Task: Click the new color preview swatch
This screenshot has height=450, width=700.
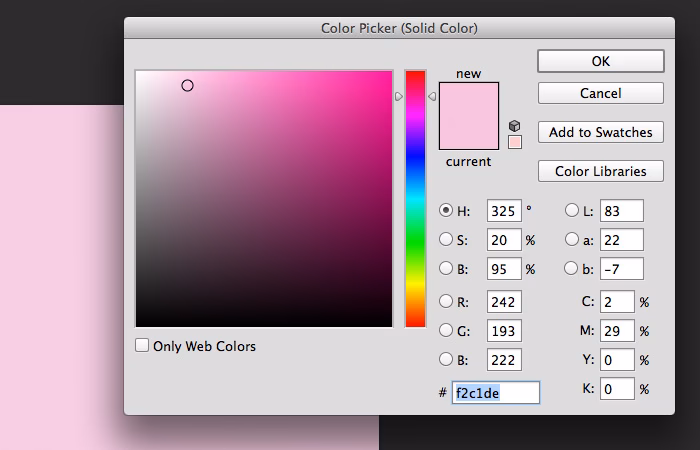Action: point(468,100)
